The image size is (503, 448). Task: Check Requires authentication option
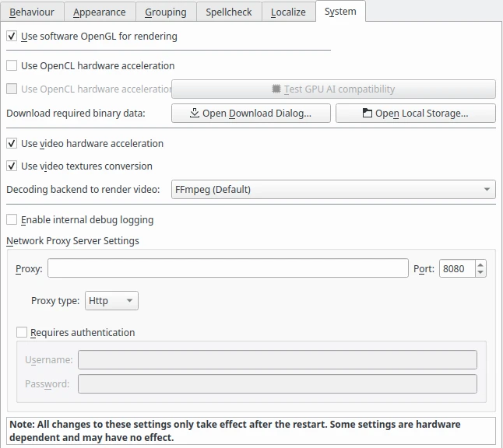click(22, 333)
